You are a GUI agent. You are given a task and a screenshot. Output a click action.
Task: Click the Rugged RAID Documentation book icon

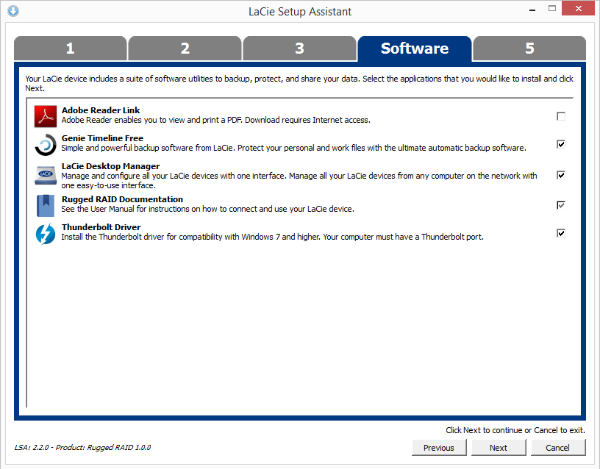tap(46, 206)
